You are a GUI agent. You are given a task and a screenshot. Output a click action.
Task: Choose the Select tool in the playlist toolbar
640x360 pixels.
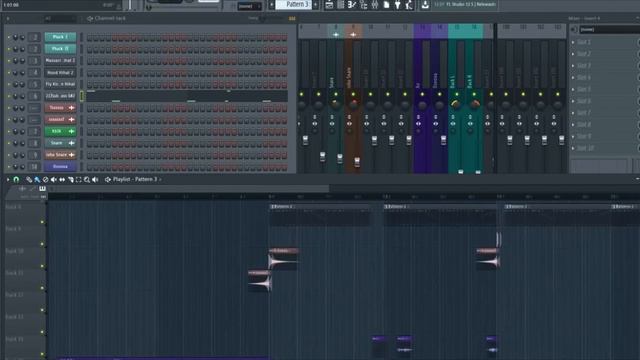point(78,180)
